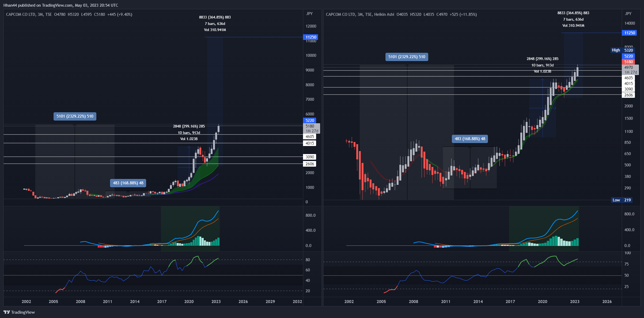Image resolution: width=644 pixels, height=318 pixels.
Task: Select the 4015 line label on the left chart
Action: (310, 143)
